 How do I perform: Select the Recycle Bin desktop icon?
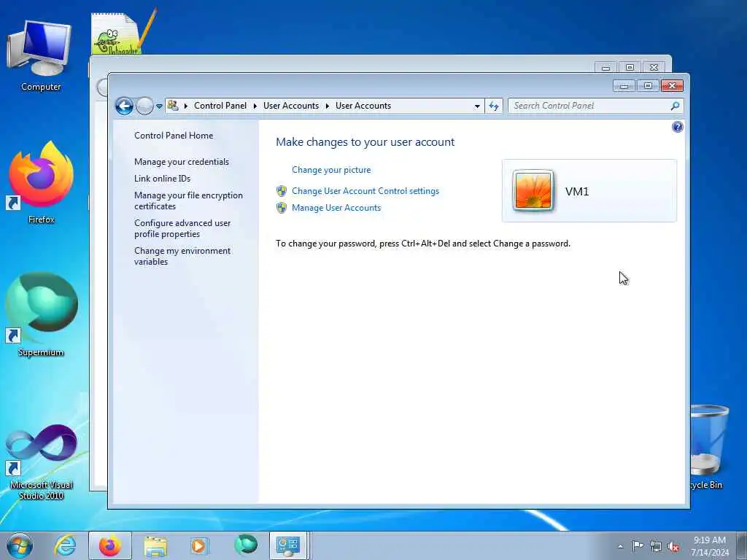(x=710, y=448)
